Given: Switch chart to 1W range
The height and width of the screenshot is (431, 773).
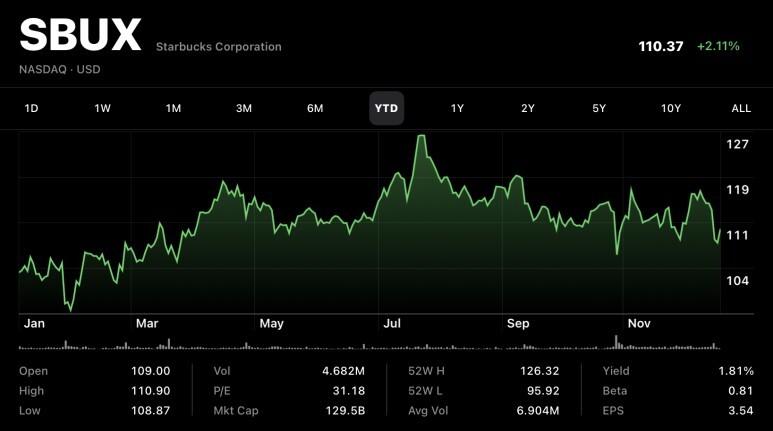Looking at the screenshot, I should (x=103, y=108).
